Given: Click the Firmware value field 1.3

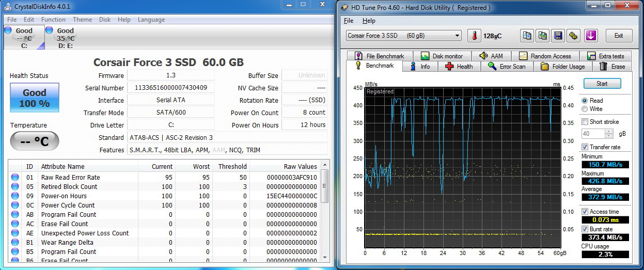Looking at the screenshot, I should tap(170, 75).
